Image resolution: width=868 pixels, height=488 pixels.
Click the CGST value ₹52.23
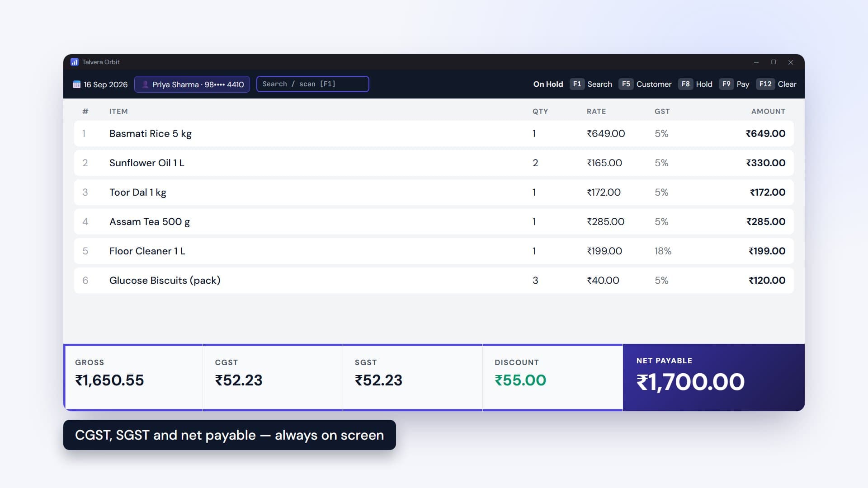pos(239,380)
